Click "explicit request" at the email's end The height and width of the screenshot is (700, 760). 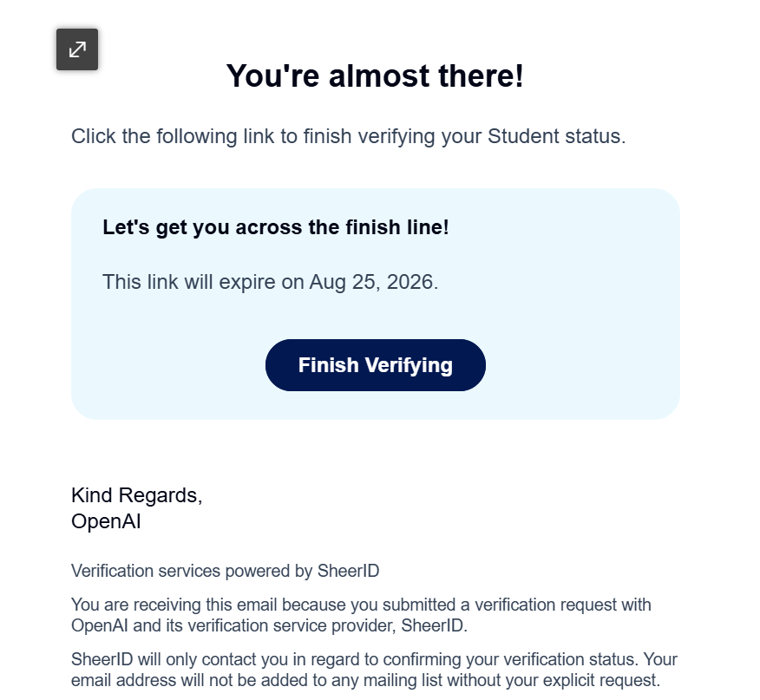601,680
